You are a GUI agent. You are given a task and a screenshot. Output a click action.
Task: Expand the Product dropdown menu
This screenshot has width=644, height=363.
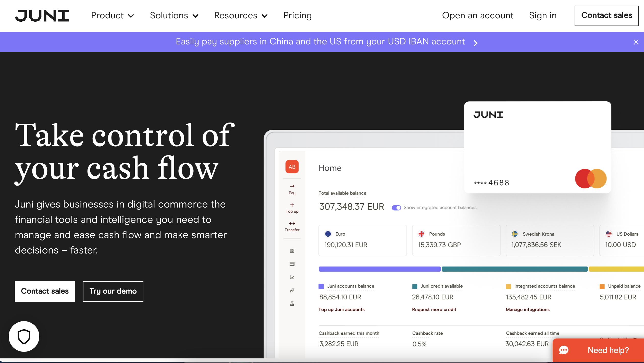(x=113, y=16)
